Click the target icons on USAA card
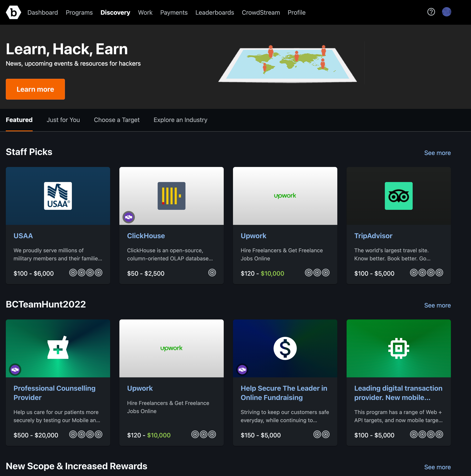Image resolution: width=471 pixels, height=476 pixels. pos(86,273)
